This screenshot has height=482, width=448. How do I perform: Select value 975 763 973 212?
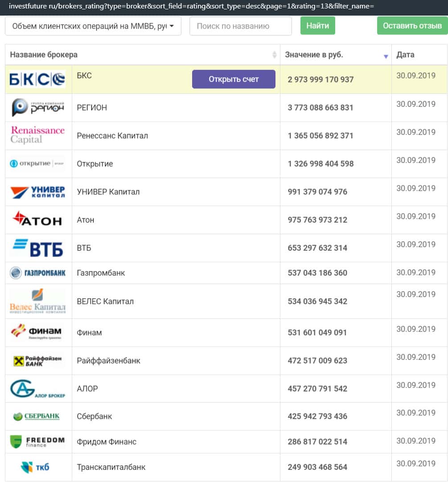(317, 220)
